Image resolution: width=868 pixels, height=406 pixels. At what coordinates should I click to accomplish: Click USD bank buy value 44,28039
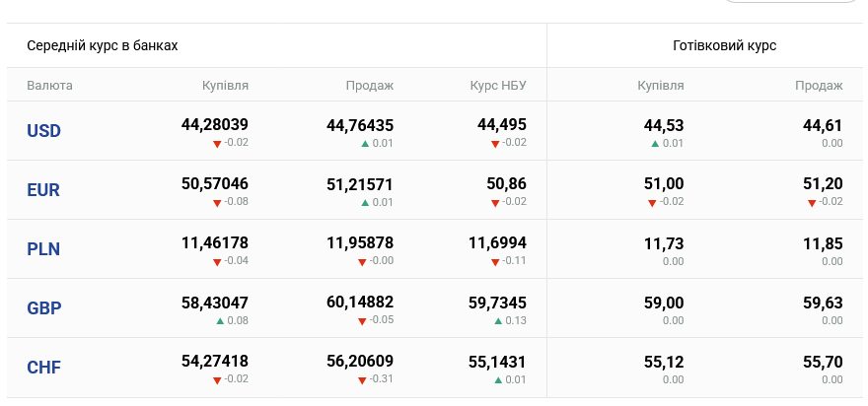coord(215,125)
